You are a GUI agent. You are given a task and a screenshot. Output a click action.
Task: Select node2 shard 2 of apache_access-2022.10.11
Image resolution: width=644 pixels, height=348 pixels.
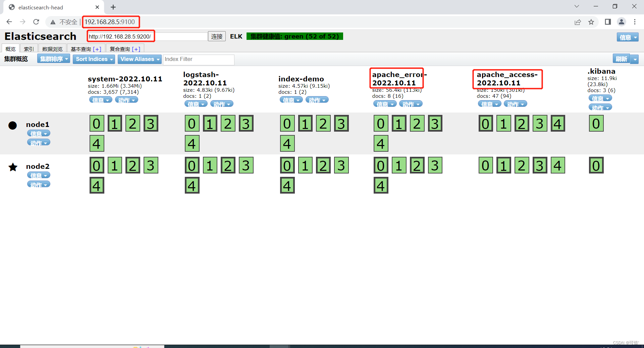522,165
